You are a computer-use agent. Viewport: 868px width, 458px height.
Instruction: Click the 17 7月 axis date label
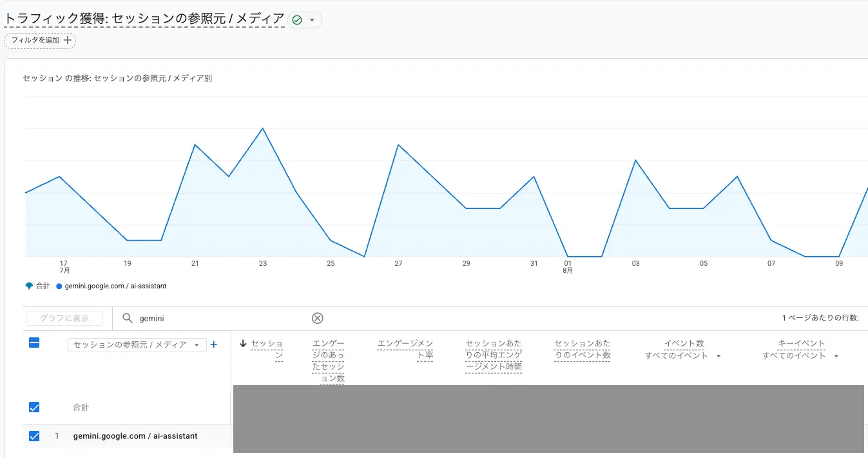click(64, 266)
